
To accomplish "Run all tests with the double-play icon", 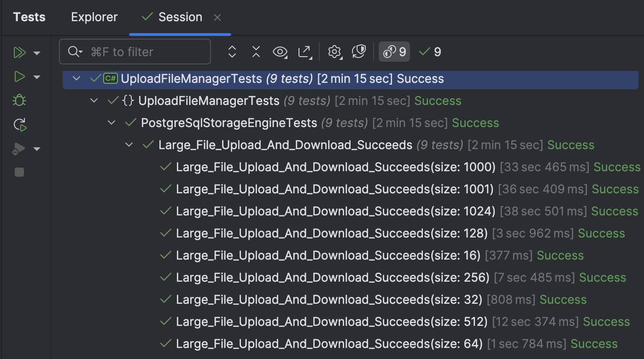I will pyautogui.click(x=20, y=52).
